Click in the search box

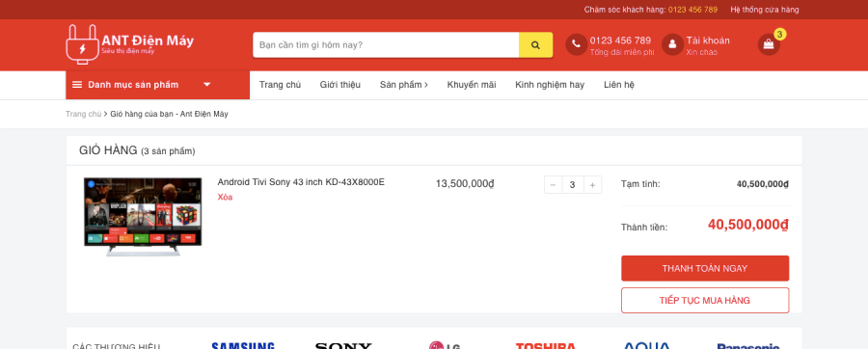click(x=386, y=44)
